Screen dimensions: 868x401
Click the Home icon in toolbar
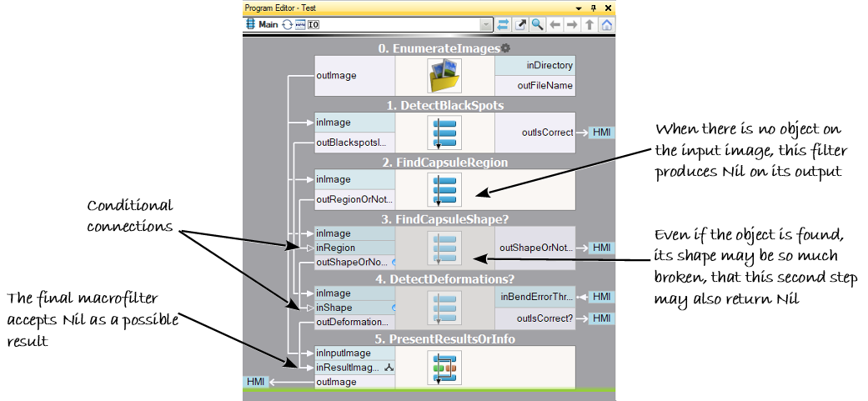pos(606,25)
